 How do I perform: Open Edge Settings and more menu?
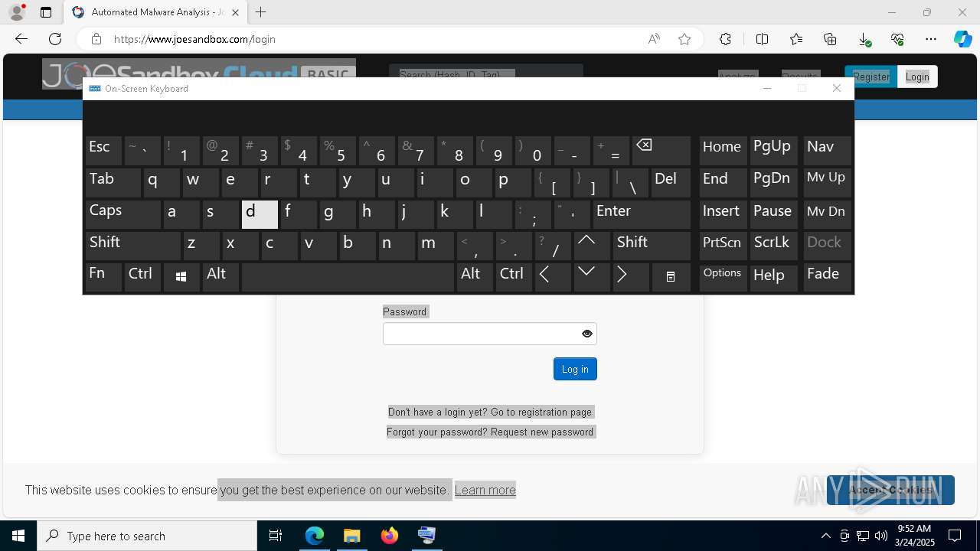[x=931, y=39]
